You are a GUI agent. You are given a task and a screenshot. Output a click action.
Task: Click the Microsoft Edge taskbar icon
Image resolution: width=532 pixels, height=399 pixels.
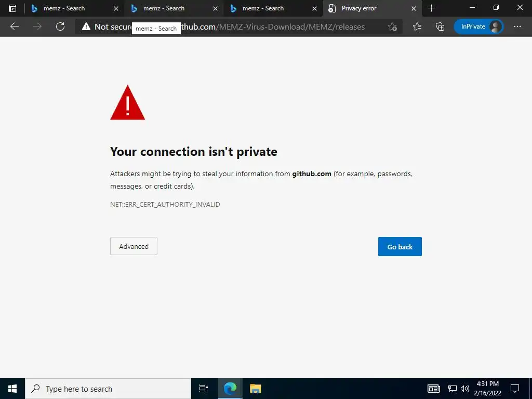point(230,389)
